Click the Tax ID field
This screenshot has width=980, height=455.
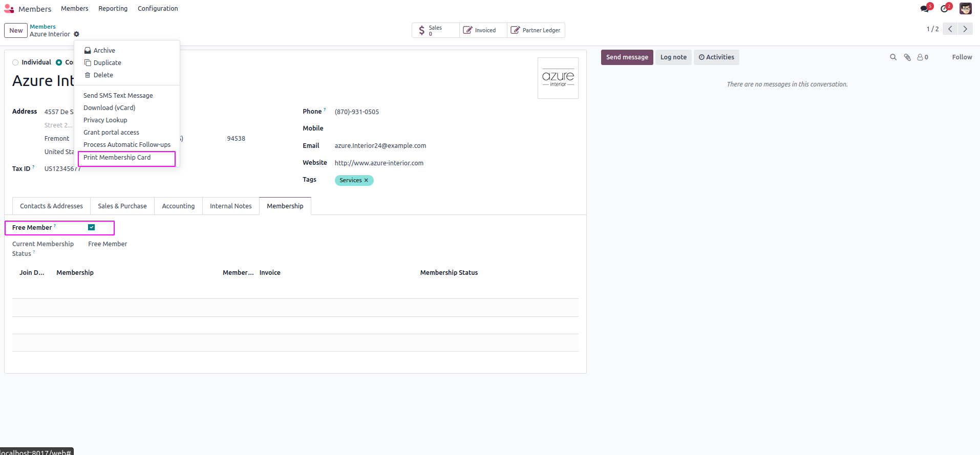(x=62, y=169)
